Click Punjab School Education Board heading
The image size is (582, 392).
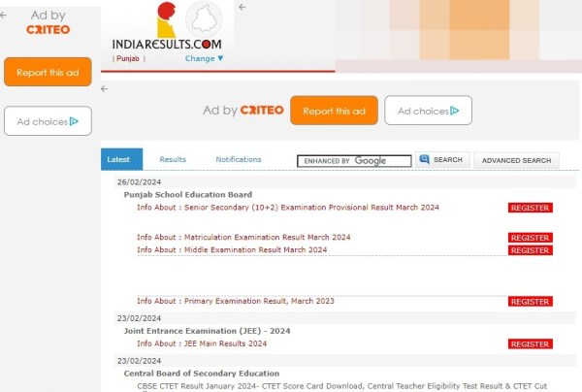(x=188, y=194)
